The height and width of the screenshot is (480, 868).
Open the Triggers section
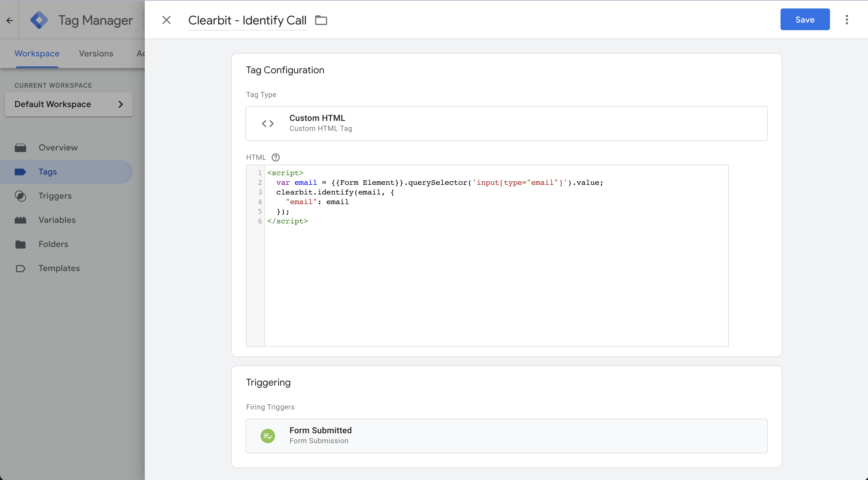point(66,196)
